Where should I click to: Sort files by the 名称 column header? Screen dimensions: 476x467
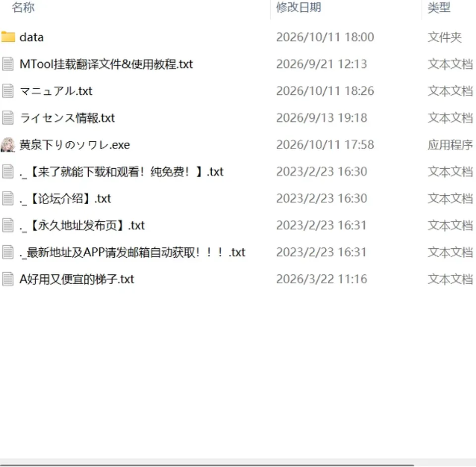pyautogui.click(x=23, y=7)
